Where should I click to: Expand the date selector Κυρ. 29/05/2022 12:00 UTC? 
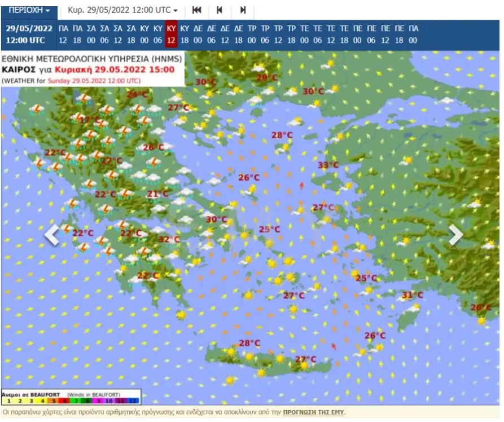(122, 10)
